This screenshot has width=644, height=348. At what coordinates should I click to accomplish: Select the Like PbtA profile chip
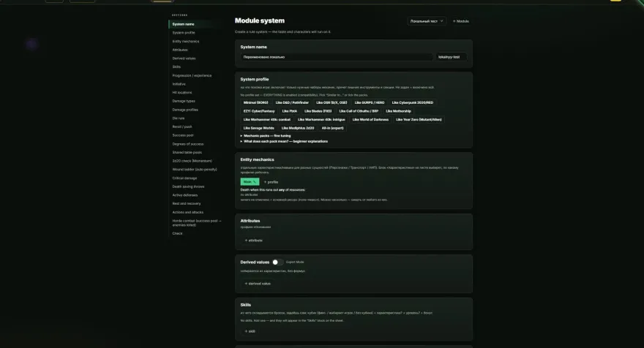[x=290, y=111]
